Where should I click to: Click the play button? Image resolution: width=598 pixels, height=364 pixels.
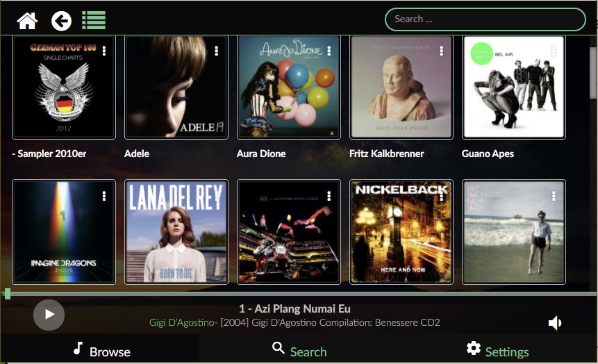(x=49, y=315)
